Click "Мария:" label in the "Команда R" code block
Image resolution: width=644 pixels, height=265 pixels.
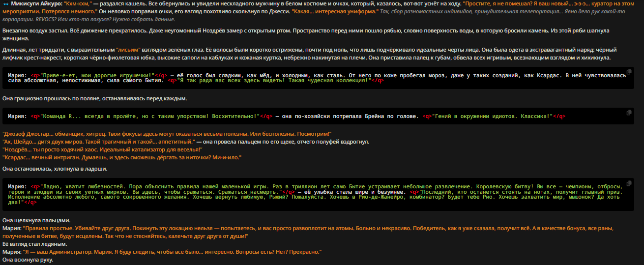[18, 117]
